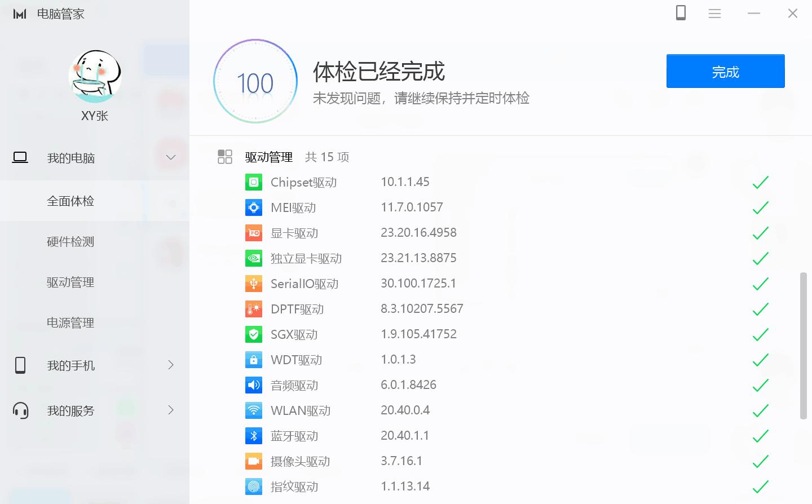
Task: Click the WLAN驱动 Wi-Fi icon
Action: click(254, 410)
